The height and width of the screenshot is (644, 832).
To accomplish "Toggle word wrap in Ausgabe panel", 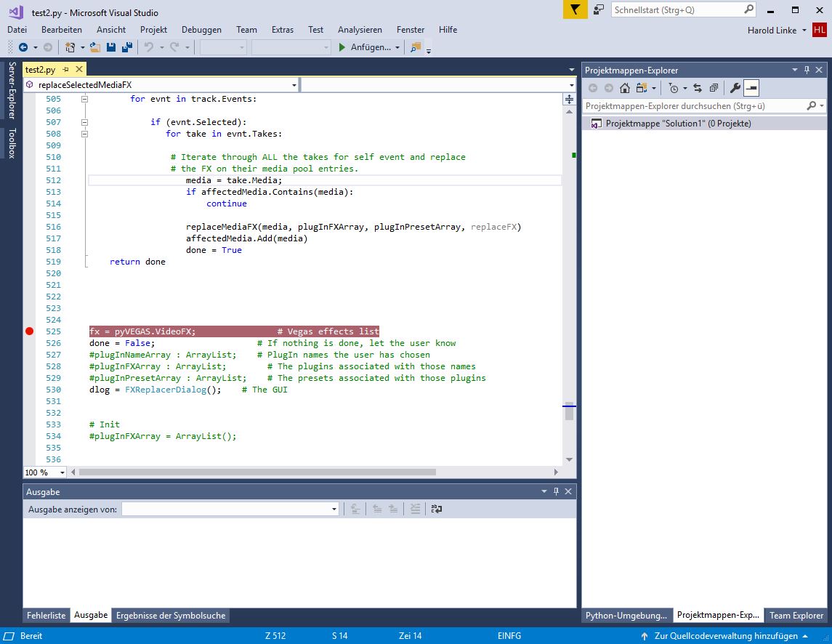I will (x=436, y=510).
